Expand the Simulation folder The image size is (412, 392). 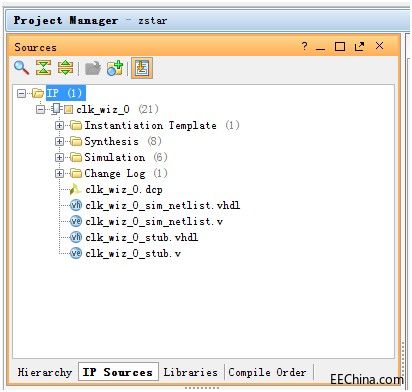[x=59, y=157]
